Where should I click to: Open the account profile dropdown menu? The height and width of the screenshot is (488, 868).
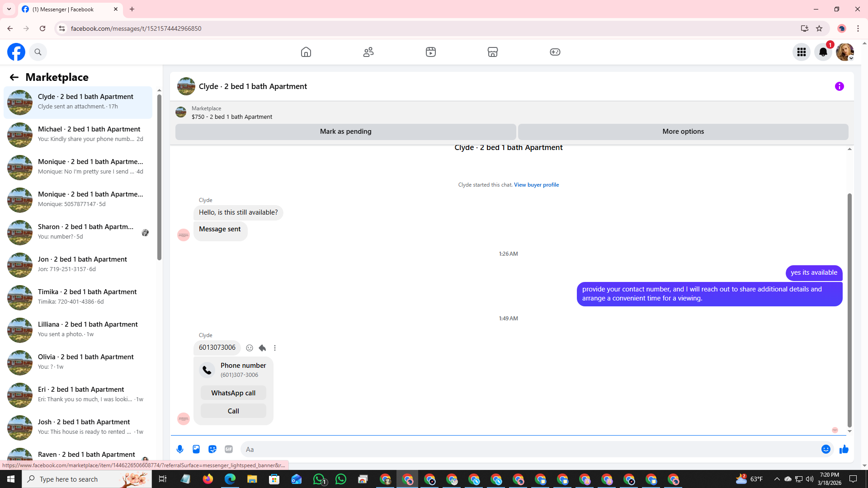click(844, 52)
